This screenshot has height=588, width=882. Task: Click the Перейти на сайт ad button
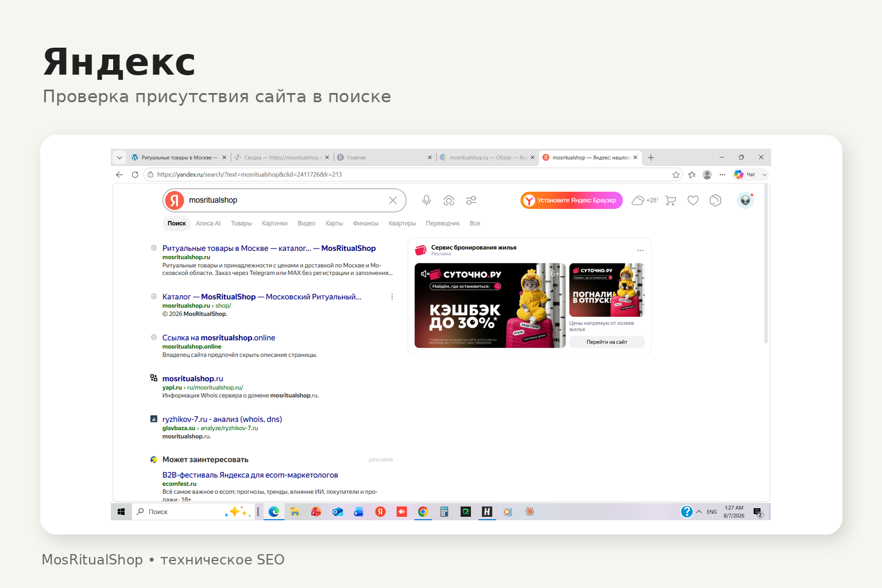(607, 342)
